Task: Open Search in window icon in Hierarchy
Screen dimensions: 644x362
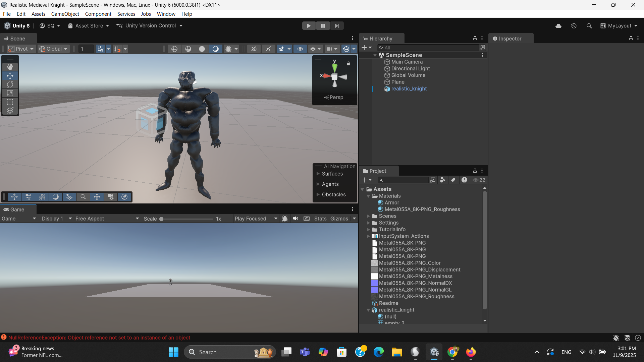Action: tap(482, 48)
